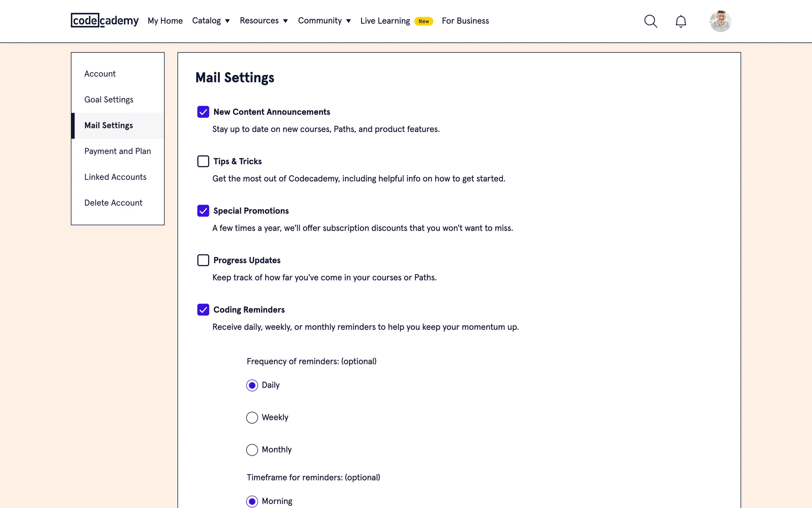
Task: Open the search magnifier icon
Action: pos(650,21)
